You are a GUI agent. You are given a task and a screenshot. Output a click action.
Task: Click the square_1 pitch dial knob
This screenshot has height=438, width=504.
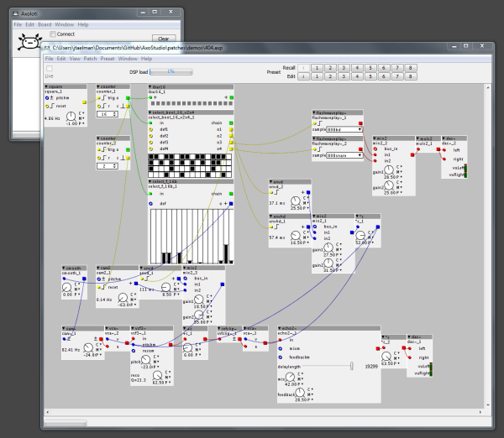tap(71, 117)
